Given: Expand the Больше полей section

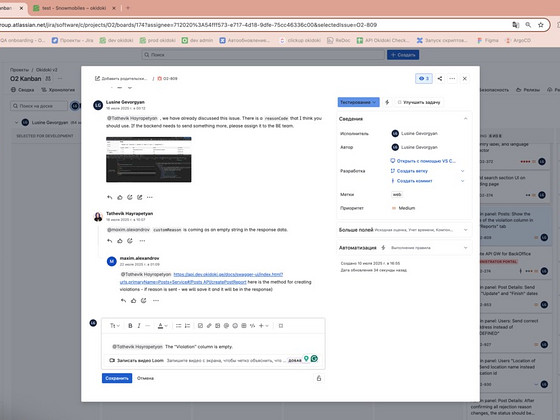Looking at the screenshot, I should pyautogui.click(x=404, y=230).
